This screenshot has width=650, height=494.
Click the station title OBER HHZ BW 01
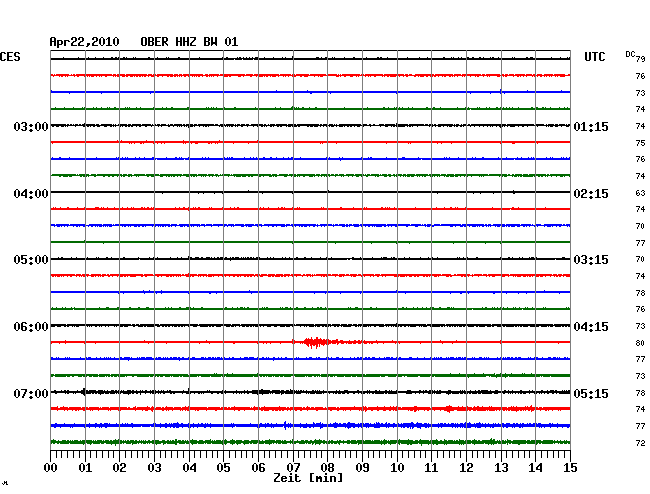(x=189, y=42)
